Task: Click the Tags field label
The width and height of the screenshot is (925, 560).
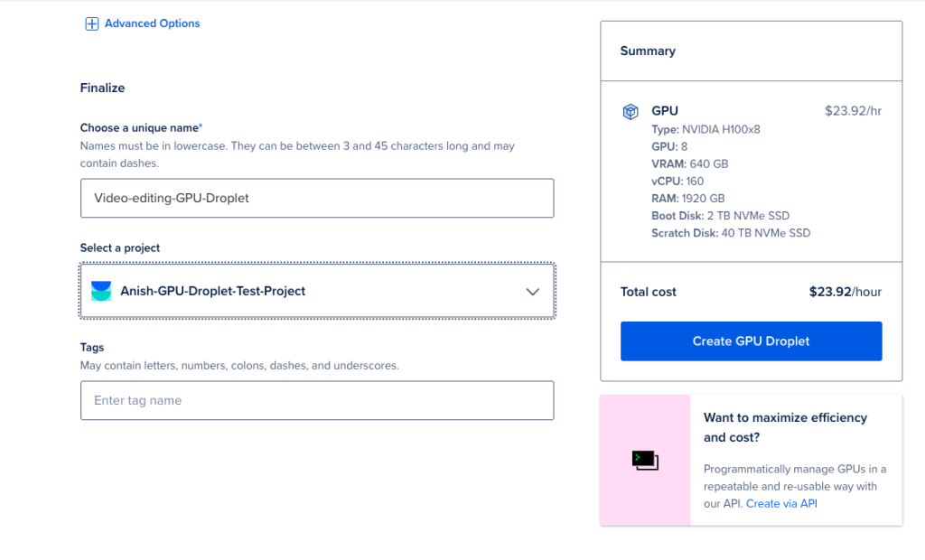Action: click(x=92, y=348)
